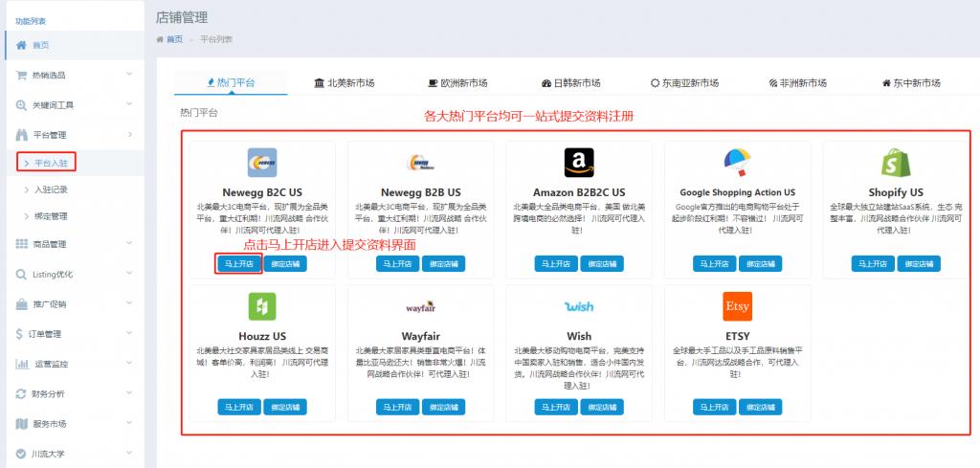Open 入驻记录 submenu item
This screenshot has width=980, height=468.
(x=50, y=189)
